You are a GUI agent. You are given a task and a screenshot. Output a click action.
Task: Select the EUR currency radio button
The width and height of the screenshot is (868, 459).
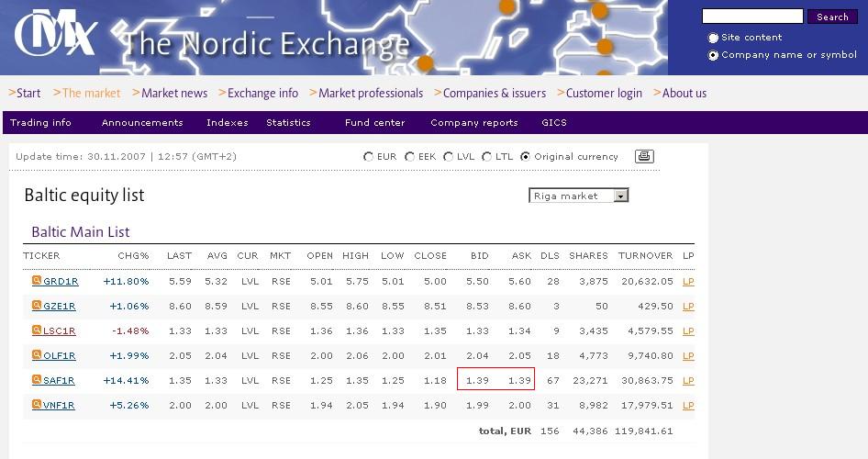369,157
